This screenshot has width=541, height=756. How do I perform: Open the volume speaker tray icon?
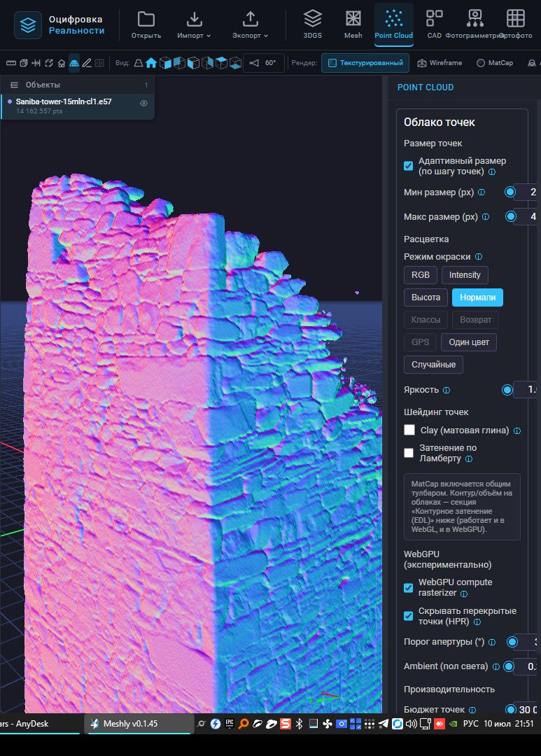[x=411, y=723]
